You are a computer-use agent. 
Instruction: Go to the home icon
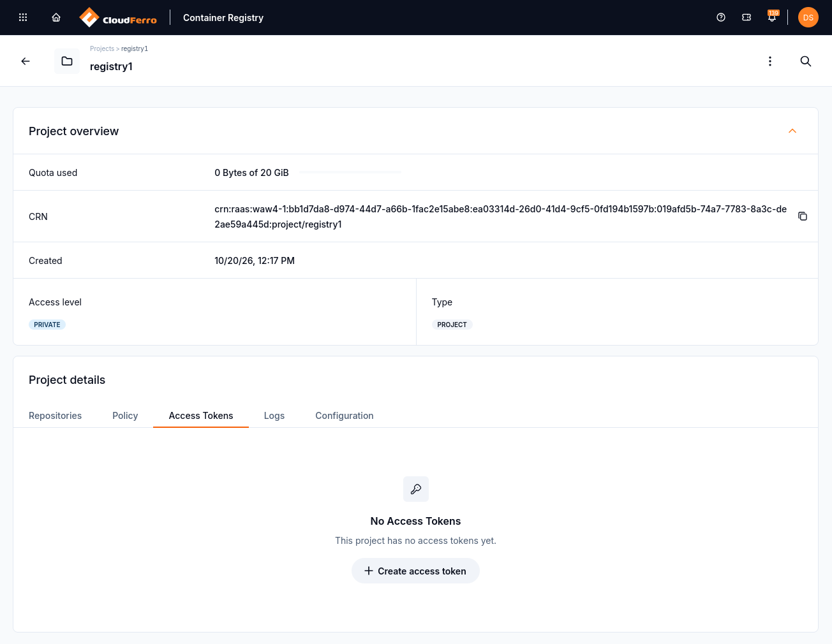(x=56, y=17)
